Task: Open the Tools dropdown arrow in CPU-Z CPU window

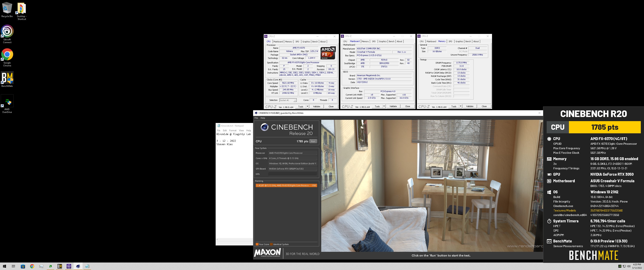Action: 308,106
